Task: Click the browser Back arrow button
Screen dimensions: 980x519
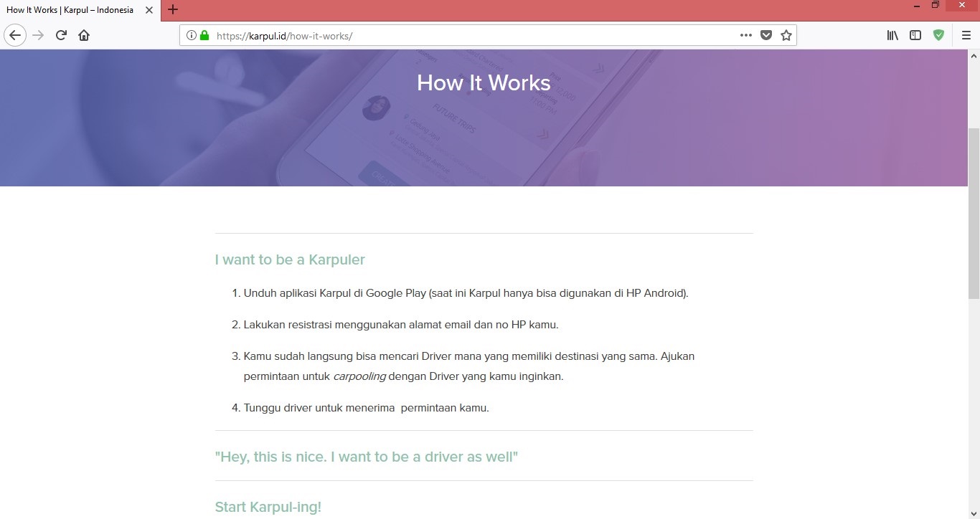Action: coord(15,35)
